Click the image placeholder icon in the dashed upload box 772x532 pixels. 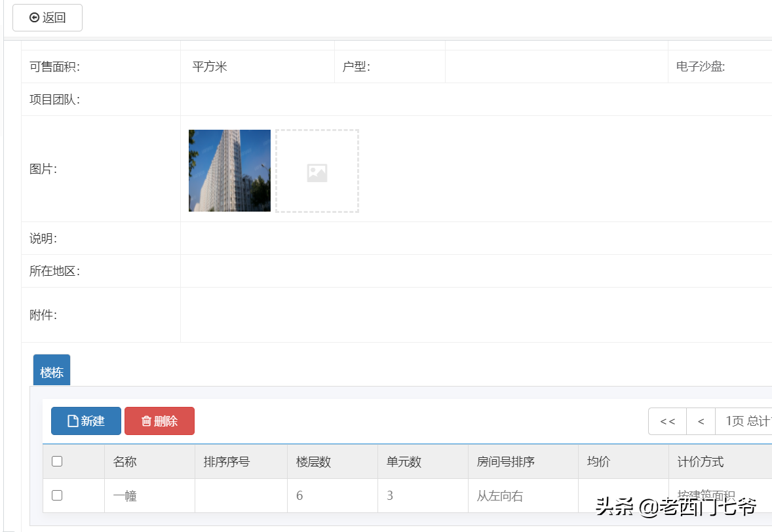[x=317, y=172]
